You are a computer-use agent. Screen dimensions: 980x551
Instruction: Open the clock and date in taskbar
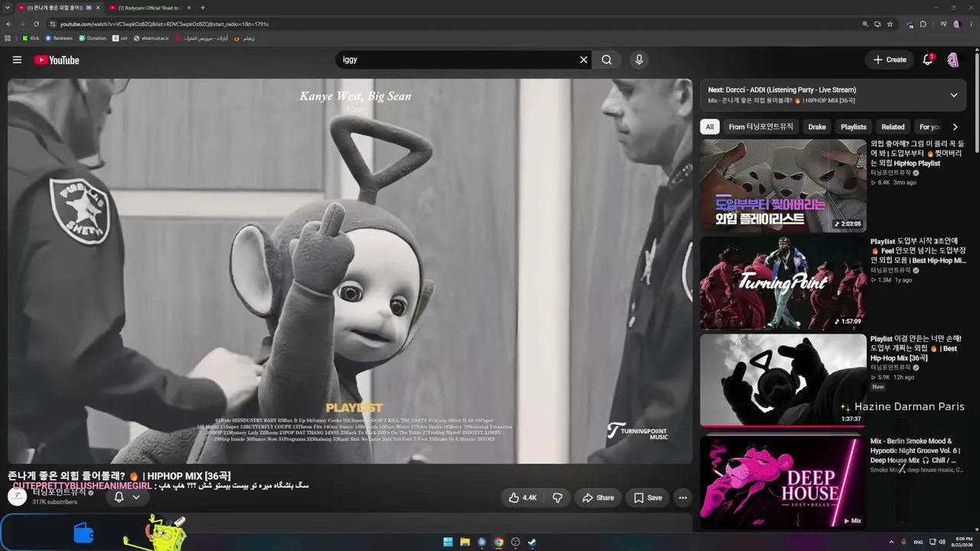(x=962, y=543)
